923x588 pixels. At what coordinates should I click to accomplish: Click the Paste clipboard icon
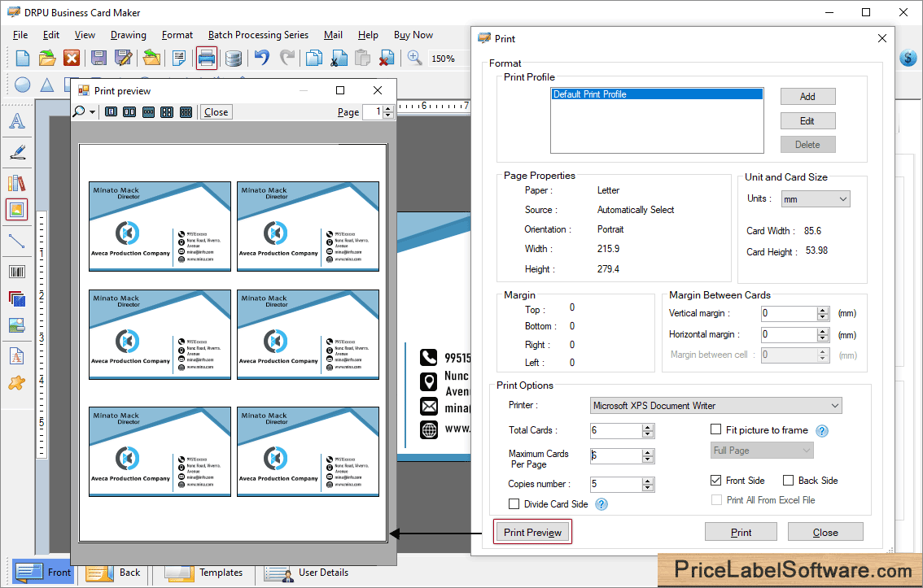(363, 59)
